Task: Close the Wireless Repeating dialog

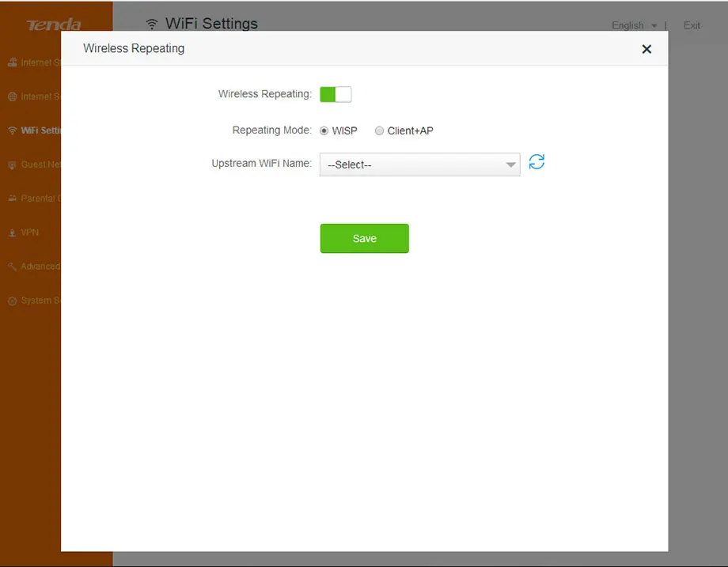Action: tap(646, 49)
